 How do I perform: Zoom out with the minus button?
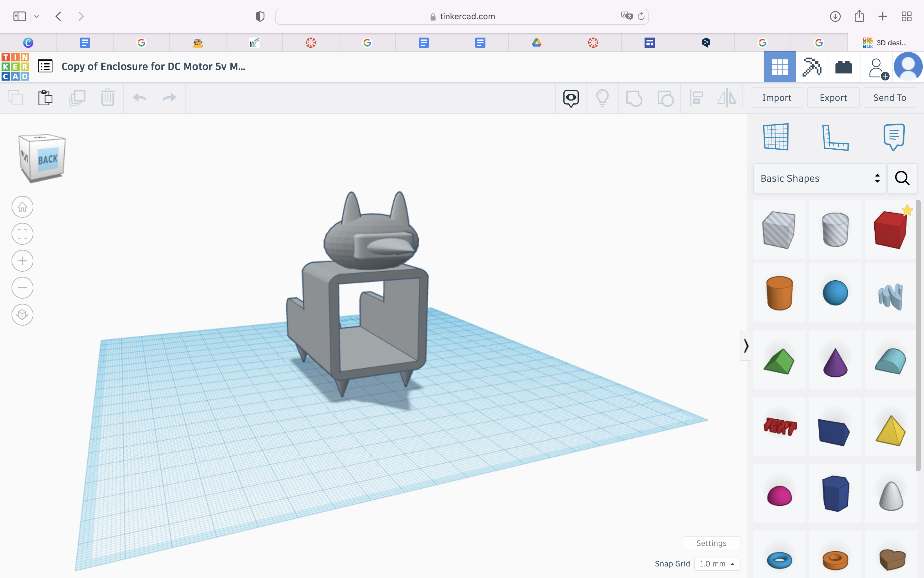click(x=22, y=288)
